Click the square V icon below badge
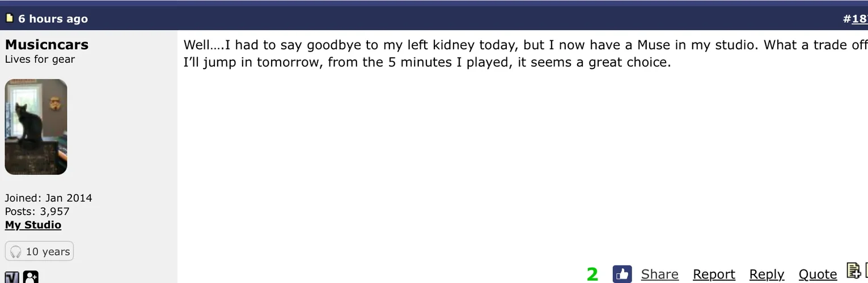 (12, 278)
